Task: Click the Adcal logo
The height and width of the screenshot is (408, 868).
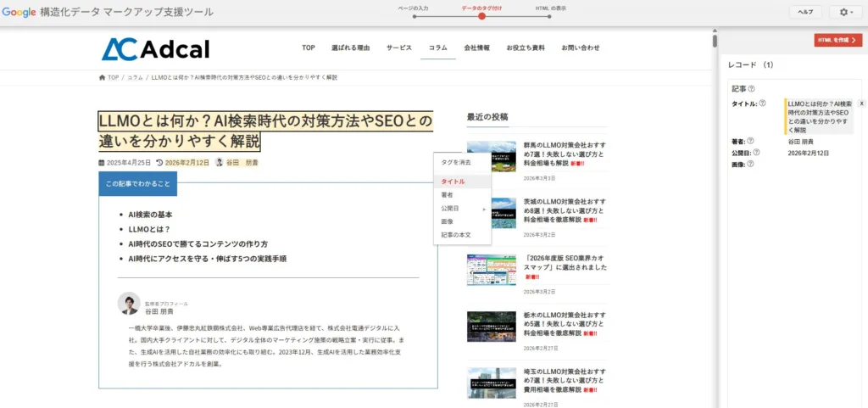Action: point(155,48)
